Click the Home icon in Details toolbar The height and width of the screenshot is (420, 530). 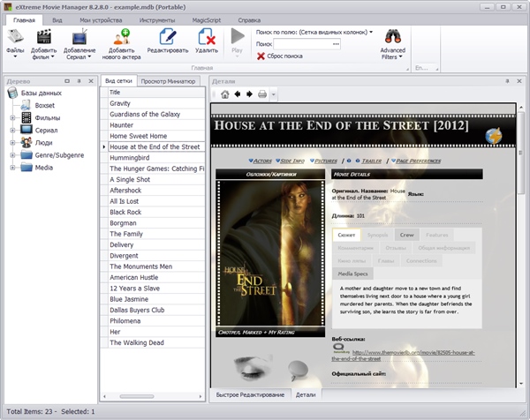(225, 94)
